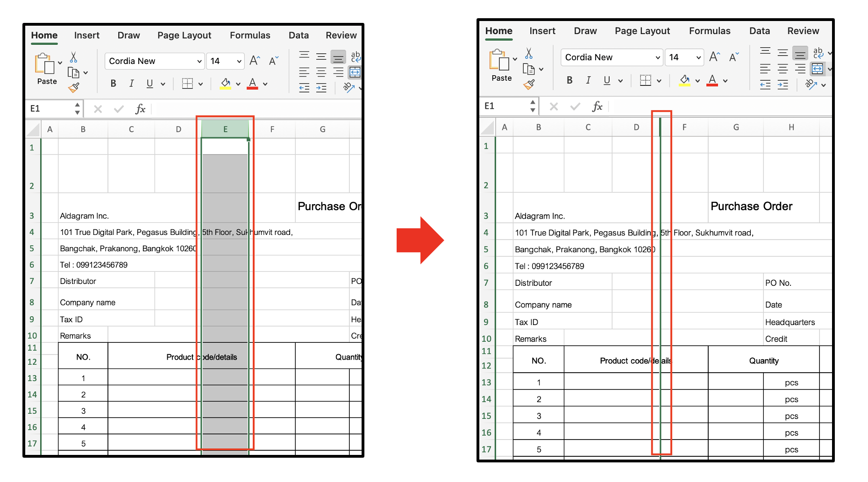868x482 pixels.
Task: Click the Insert Function (fx) icon
Action: click(x=140, y=109)
